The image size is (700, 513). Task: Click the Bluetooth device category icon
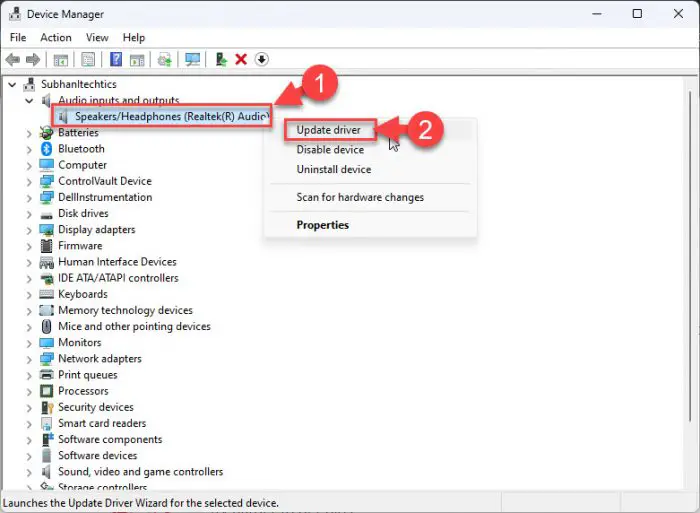coord(46,149)
